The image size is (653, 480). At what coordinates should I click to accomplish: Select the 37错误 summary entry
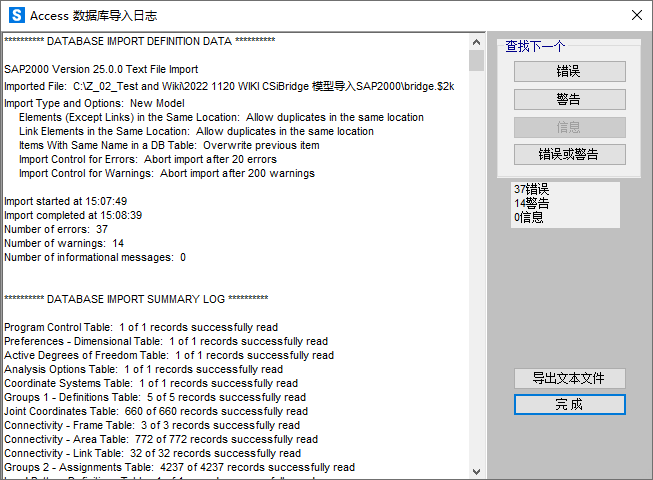coord(530,189)
